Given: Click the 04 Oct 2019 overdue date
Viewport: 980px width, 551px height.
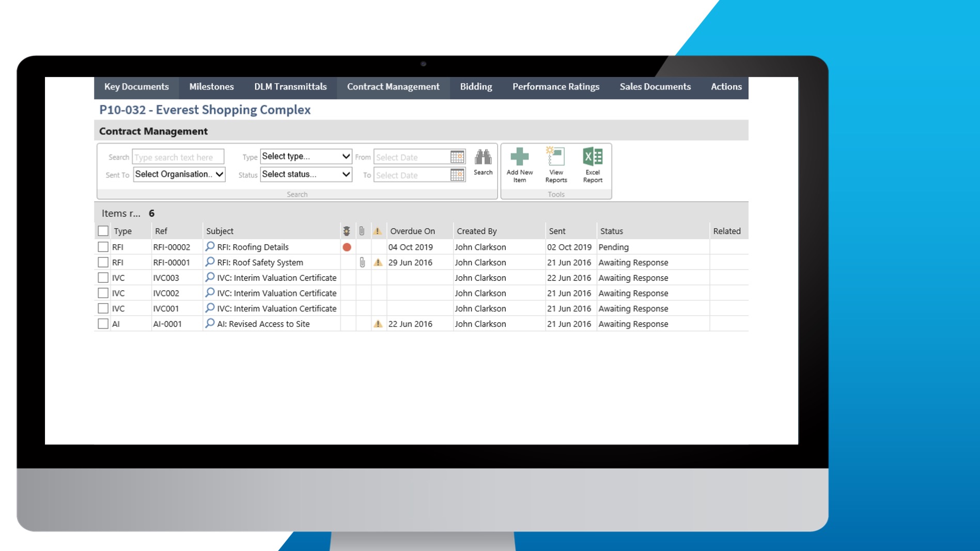Looking at the screenshot, I should coord(410,247).
